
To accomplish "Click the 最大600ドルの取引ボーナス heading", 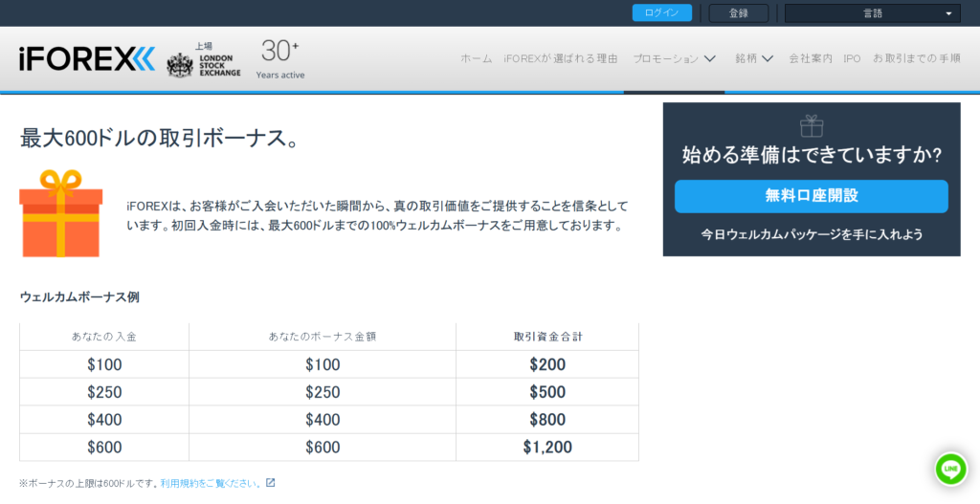I will point(160,138).
